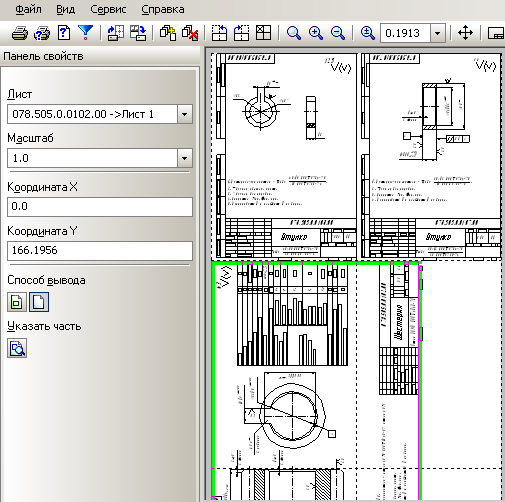The height and width of the screenshot is (502, 505).
Task: Expand the zoom value 0.1913 dropdown
Action: [x=438, y=33]
